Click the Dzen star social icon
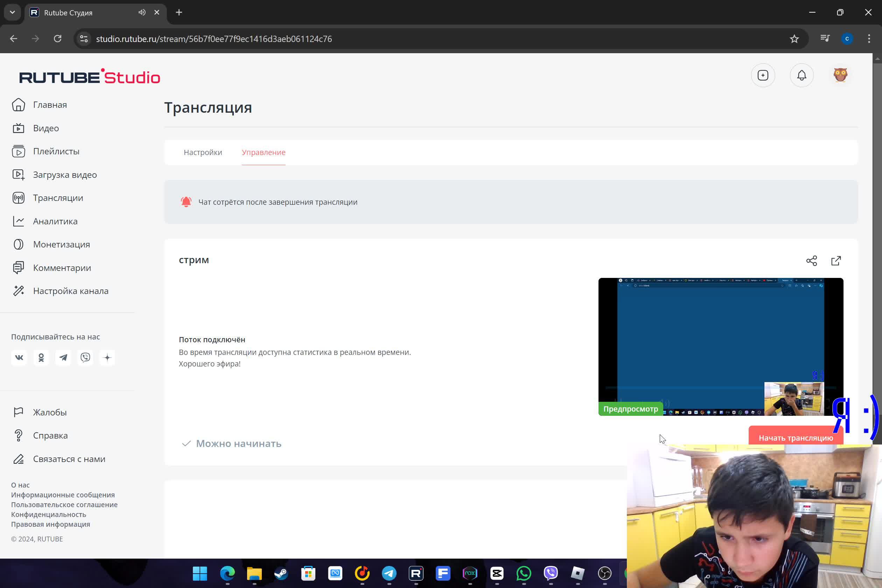Viewport: 882px width, 588px height. pyautogui.click(x=107, y=358)
